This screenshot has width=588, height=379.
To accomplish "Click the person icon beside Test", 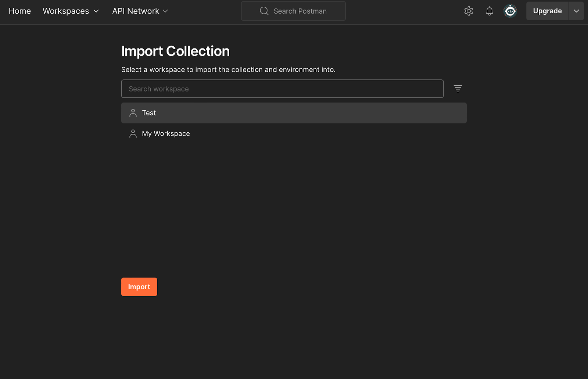I will [x=133, y=113].
